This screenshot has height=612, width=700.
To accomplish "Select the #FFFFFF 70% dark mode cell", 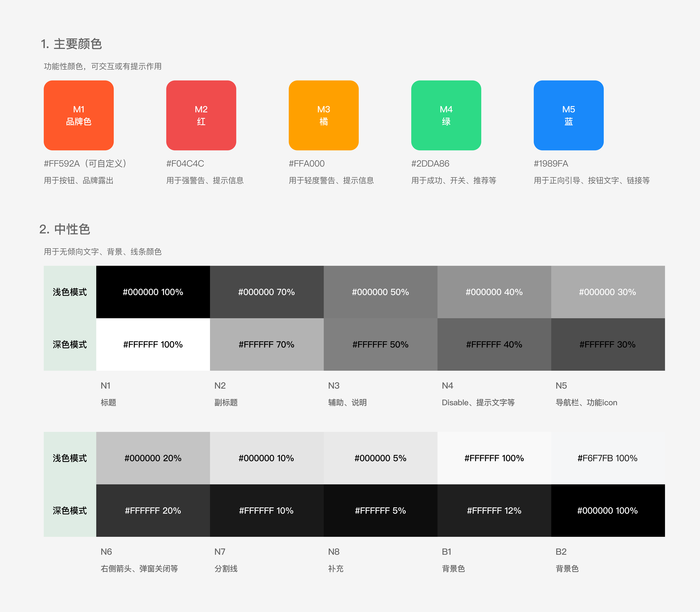I will (267, 344).
